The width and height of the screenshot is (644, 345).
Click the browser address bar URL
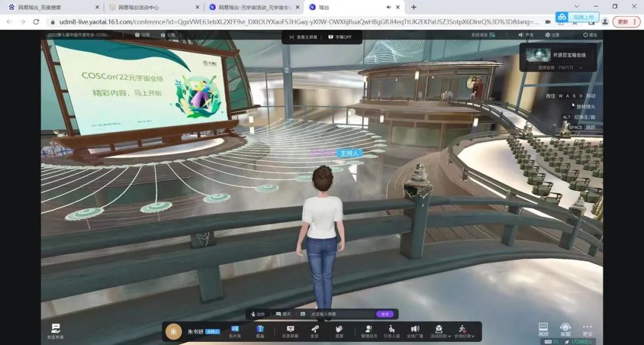coord(299,21)
